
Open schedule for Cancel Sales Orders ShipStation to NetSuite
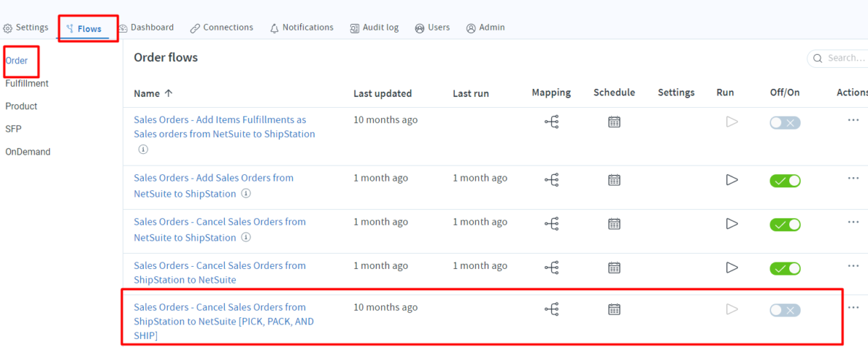coord(614,267)
